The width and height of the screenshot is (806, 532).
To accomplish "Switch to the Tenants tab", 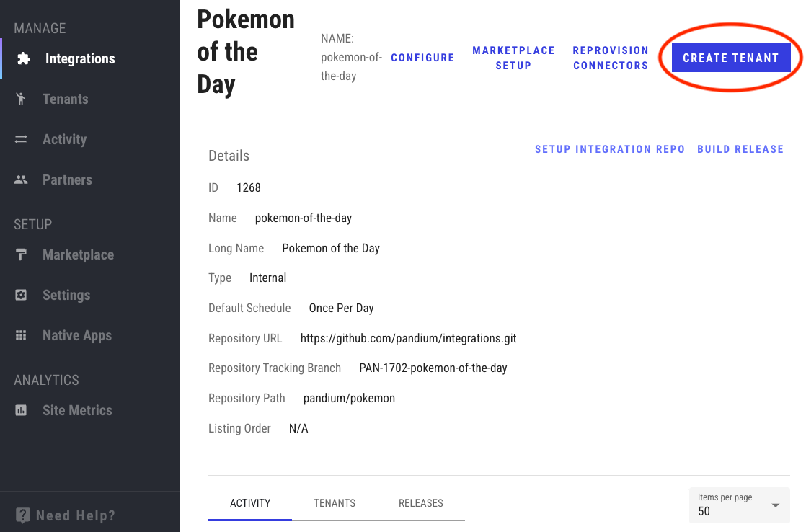I will [x=335, y=503].
